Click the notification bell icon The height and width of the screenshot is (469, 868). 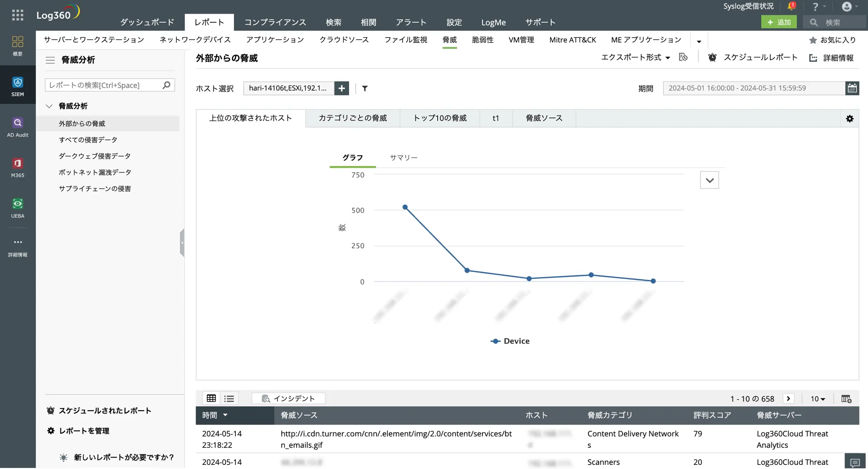click(790, 7)
